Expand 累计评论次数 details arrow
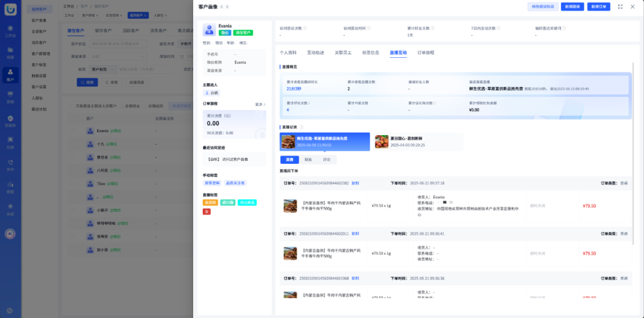644x318 pixels. [309, 103]
